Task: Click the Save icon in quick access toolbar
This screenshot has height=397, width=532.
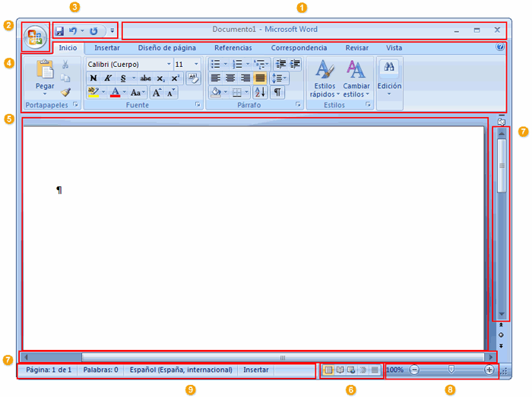Action: pyautogui.click(x=59, y=31)
